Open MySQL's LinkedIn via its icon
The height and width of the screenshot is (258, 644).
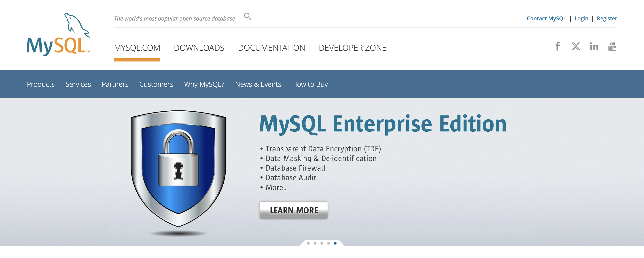594,47
